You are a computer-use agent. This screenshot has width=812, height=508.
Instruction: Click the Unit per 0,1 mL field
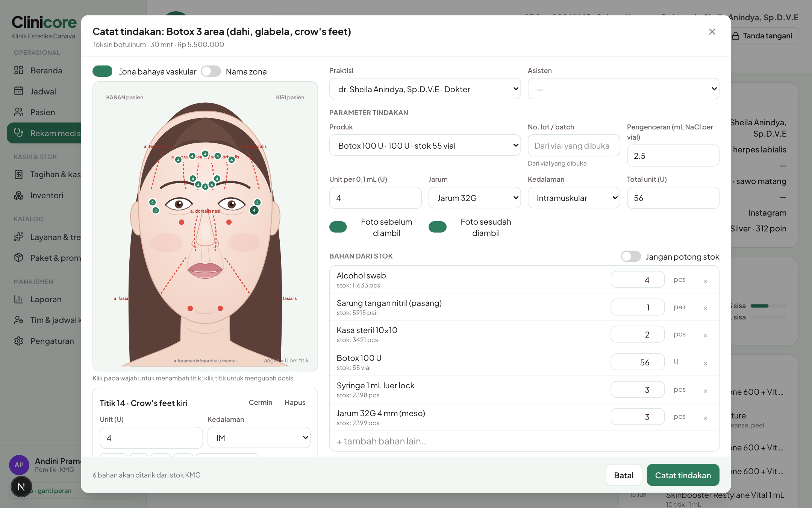375,198
